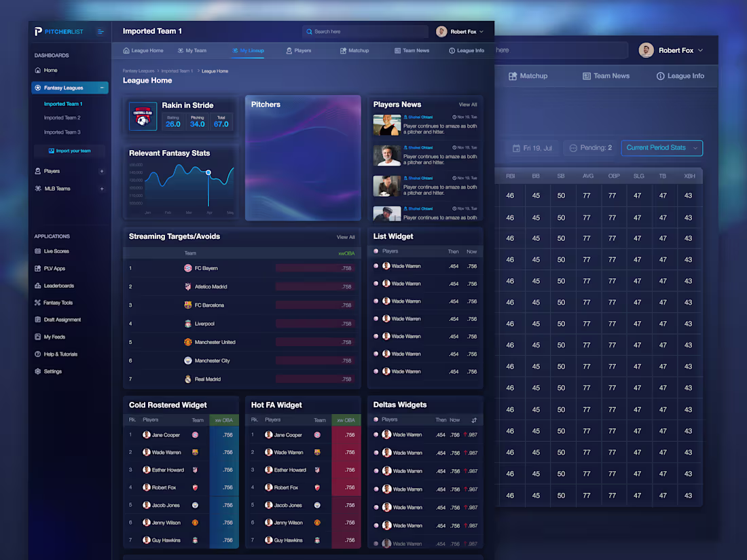This screenshot has height=560, width=747.
Task: Click View All in Streaming Targets/Avoids
Action: pos(346,237)
